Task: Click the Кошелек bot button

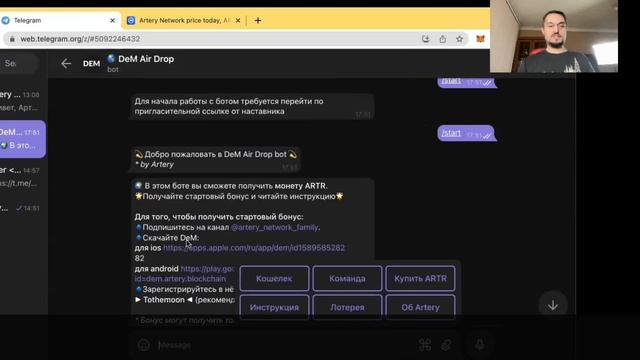Action: 274,278
